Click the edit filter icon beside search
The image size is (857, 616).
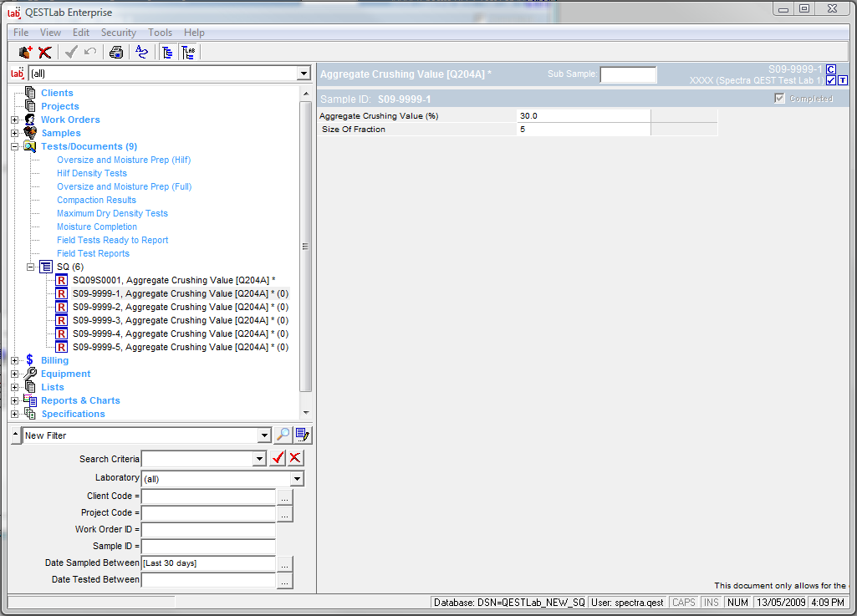[x=303, y=435]
